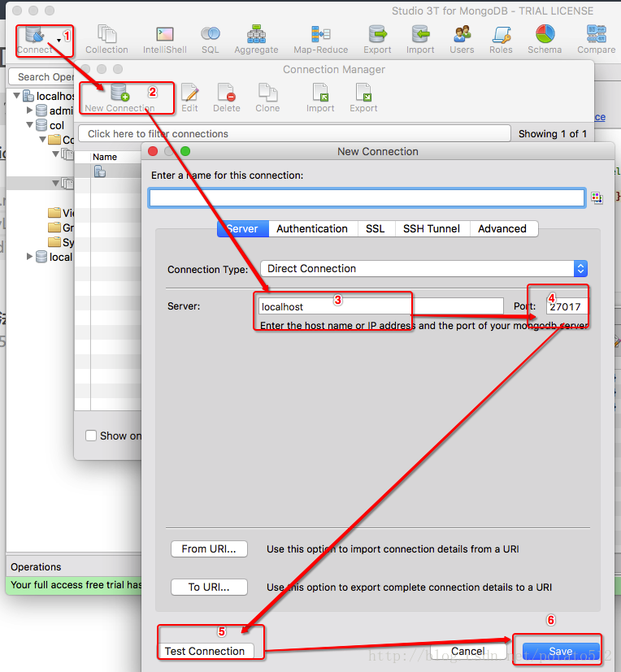Screen dimensions: 621x672
Task: Click the filter connections search box
Action: pyautogui.click(x=294, y=134)
